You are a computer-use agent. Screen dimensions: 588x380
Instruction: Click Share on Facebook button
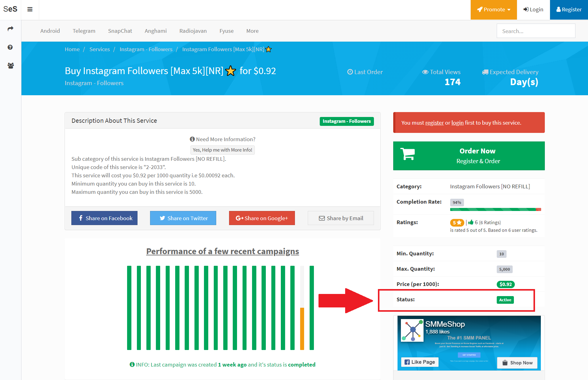tap(104, 218)
